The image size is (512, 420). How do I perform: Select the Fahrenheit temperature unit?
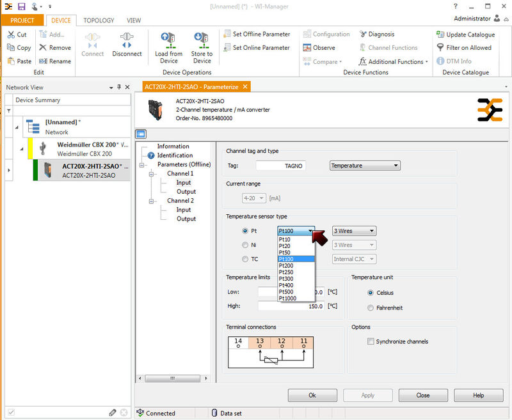pos(371,307)
